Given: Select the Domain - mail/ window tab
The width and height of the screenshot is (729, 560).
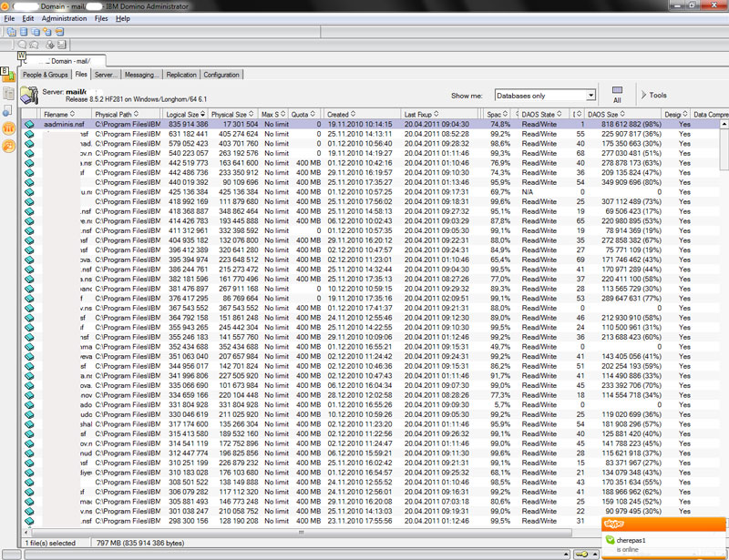Looking at the screenshot, I should [x=65, y=61].
